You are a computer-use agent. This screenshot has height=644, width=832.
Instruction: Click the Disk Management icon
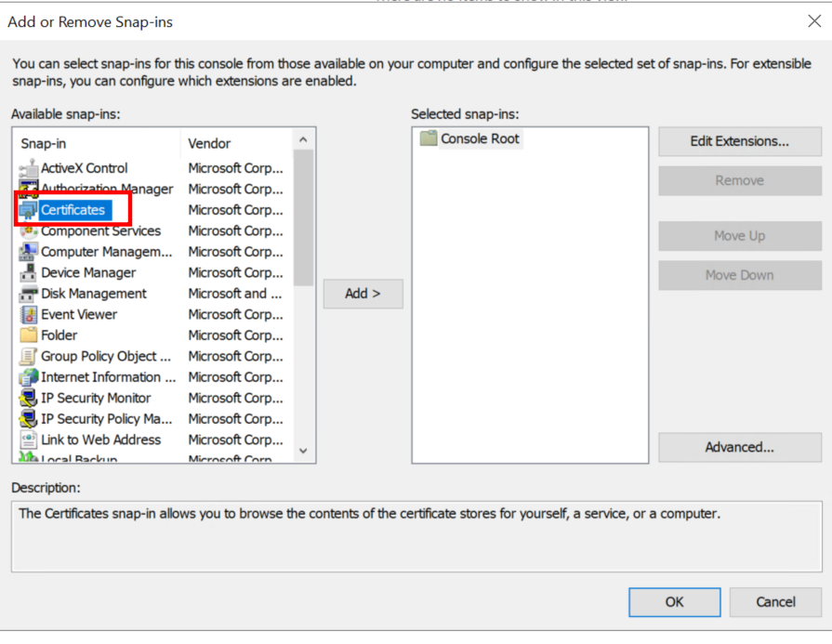tap(28, 294)
